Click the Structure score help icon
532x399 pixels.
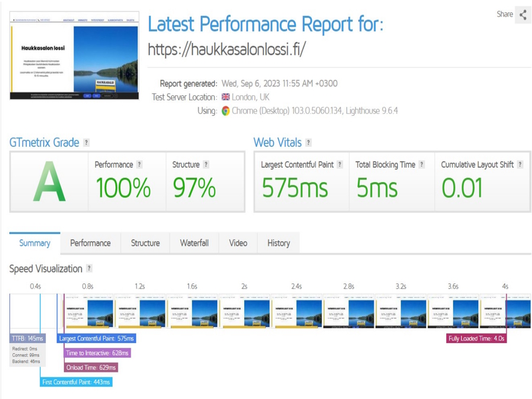(206, 164)
